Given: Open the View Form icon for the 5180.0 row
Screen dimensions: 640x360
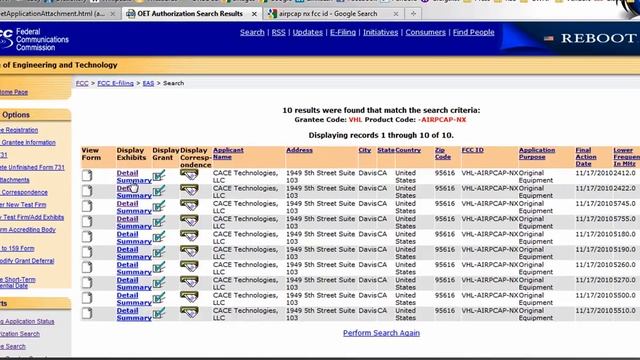Looking at the screenshot, I should point(87,237).
